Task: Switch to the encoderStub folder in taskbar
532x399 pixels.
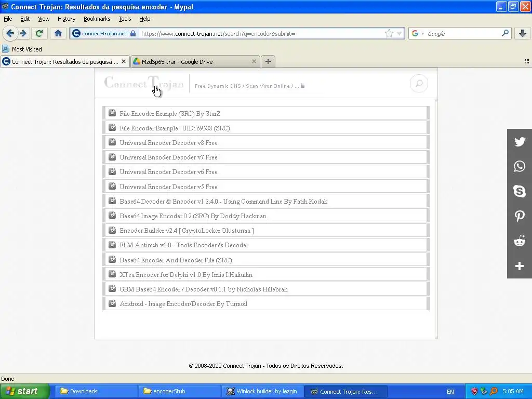Action: pos(179,391)
